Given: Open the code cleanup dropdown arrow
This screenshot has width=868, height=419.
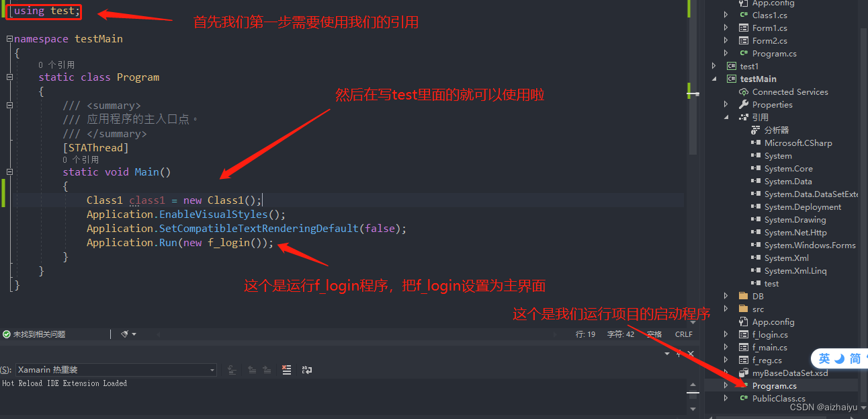Looking at the screenshot, I should point(134,334).
